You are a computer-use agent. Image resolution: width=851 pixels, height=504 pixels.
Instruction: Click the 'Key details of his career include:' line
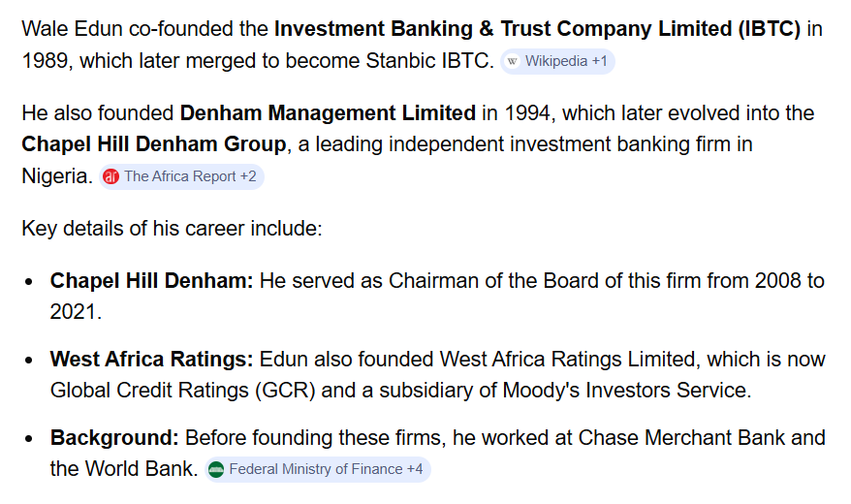[173, 229]
